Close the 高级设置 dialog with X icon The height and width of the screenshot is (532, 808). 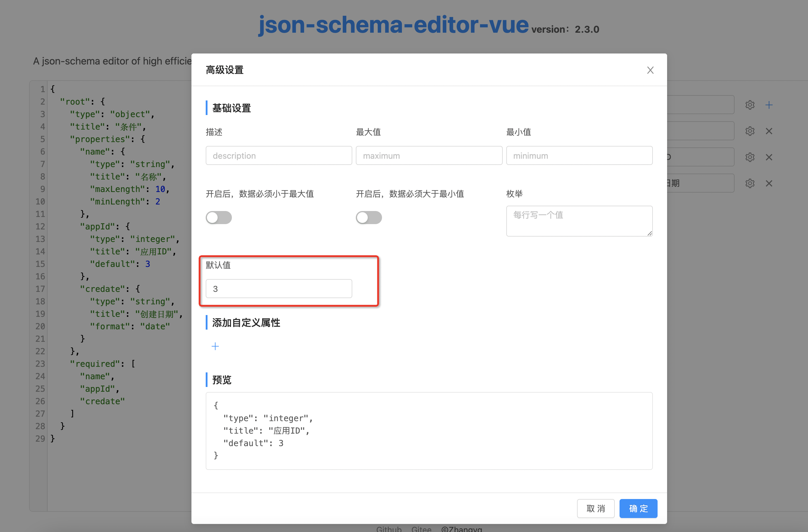(650, 70)
